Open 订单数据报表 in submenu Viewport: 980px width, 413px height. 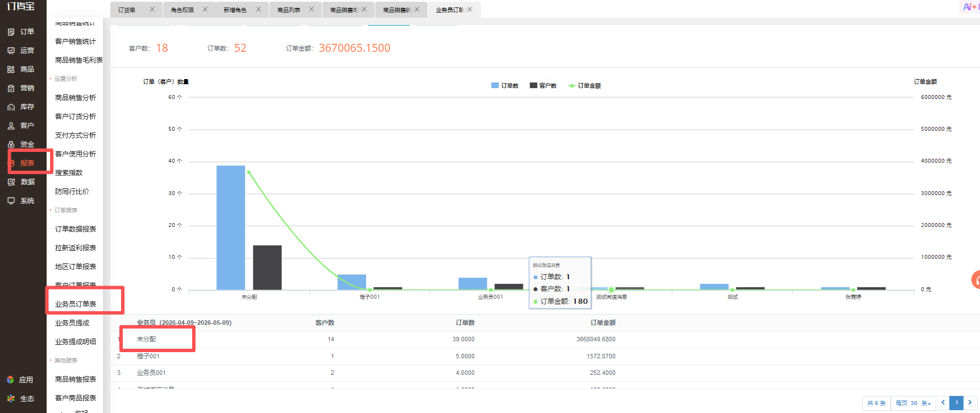point(76,229)
